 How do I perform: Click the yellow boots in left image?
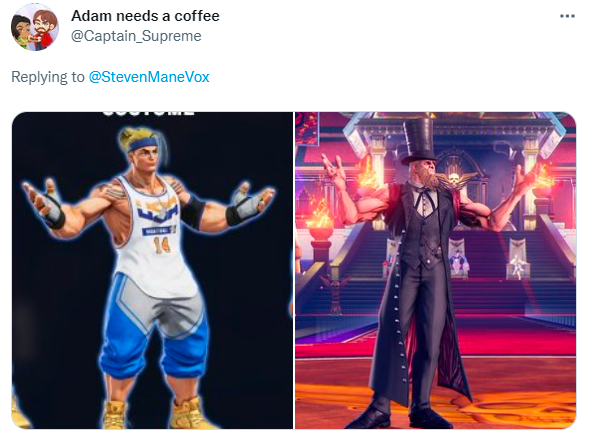click(157, 412)
